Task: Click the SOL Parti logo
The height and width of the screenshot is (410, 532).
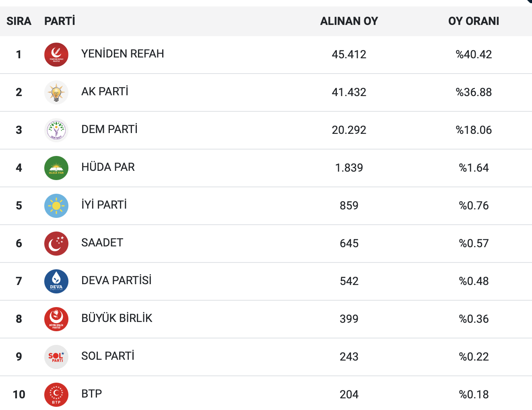Action: click(x=56, y=357)
